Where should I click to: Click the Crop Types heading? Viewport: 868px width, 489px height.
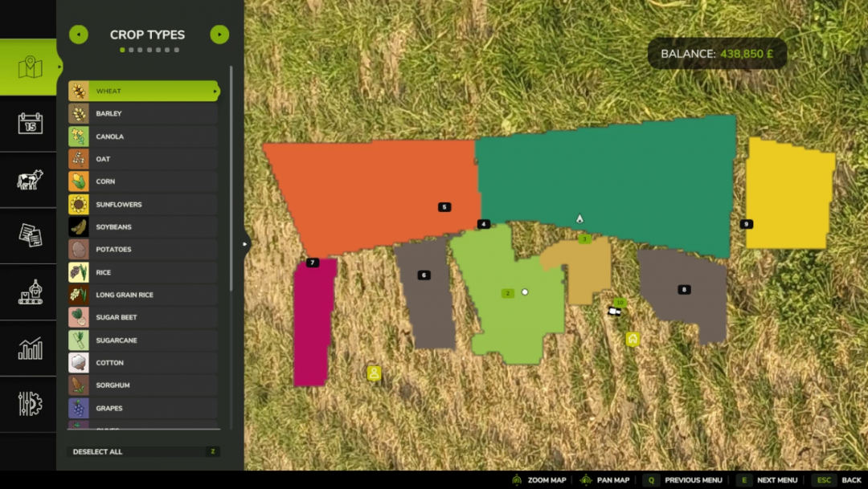click(147, 35)
